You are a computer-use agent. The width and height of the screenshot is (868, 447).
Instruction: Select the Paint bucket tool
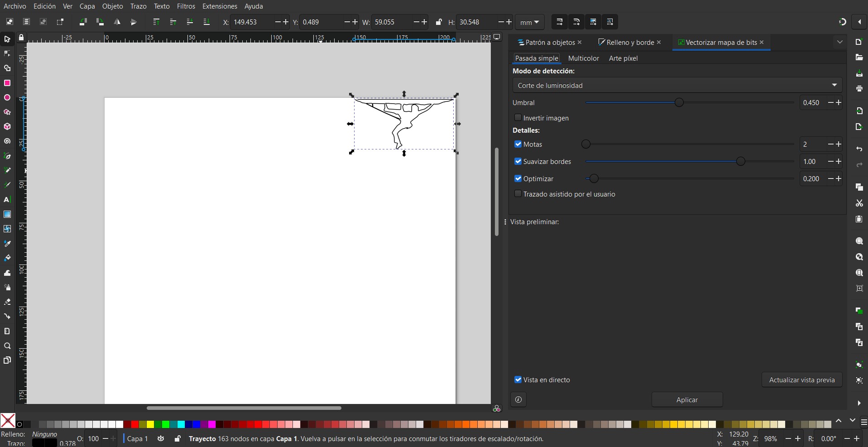[x=7, y=258]
